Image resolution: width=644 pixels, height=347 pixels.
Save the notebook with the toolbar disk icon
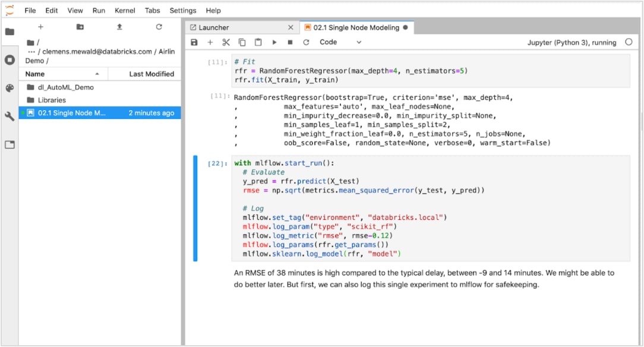click(194, 42)
